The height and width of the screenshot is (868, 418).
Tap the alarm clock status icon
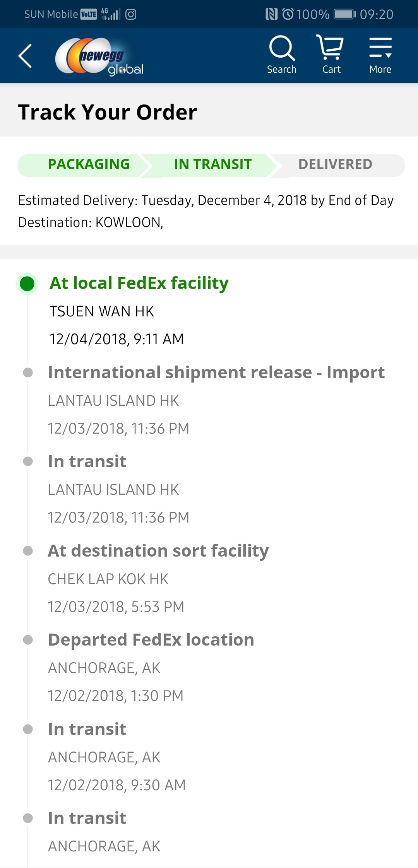point(288,14)
